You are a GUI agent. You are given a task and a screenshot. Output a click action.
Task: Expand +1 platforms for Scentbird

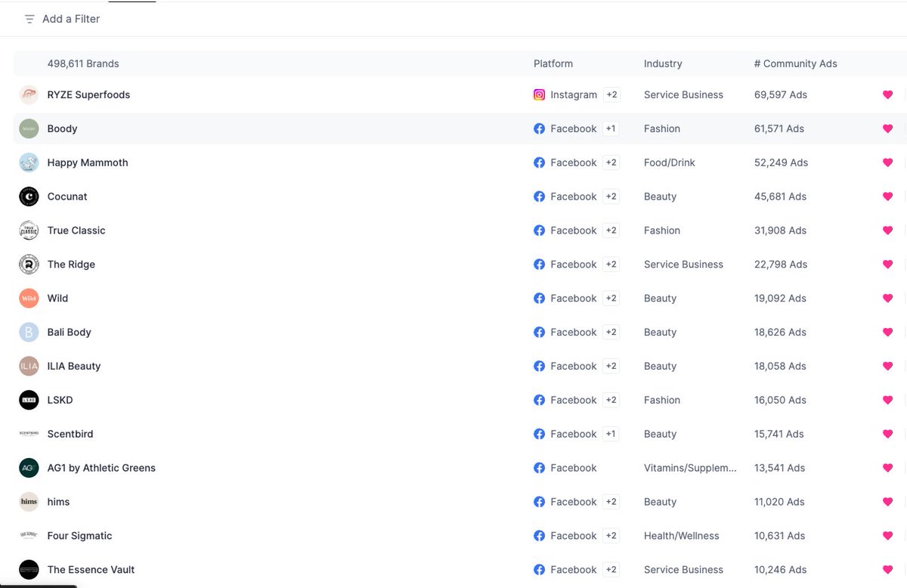click(611, 434)
